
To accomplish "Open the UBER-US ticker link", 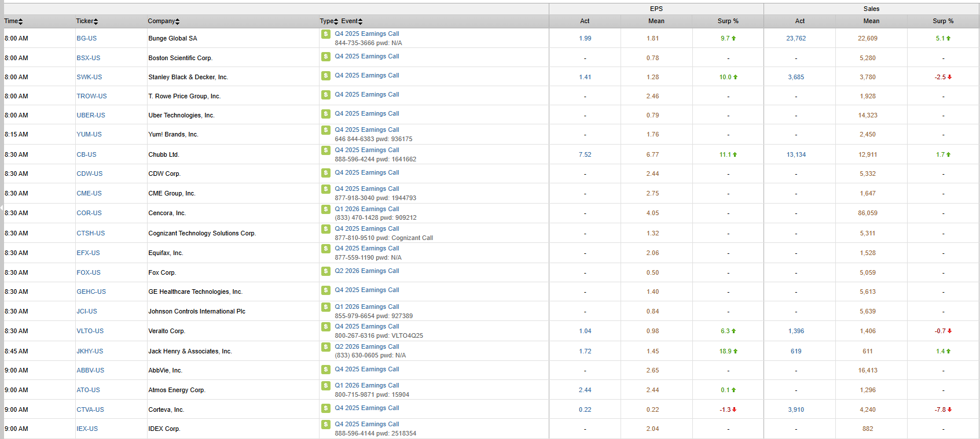I will click(x=91, y=116).
